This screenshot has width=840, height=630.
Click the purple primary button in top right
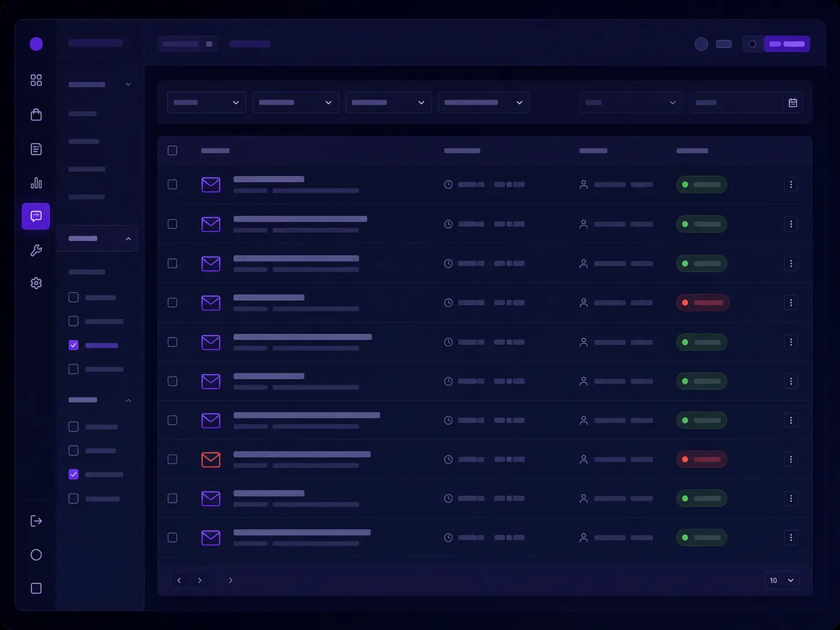click(787, 44)
